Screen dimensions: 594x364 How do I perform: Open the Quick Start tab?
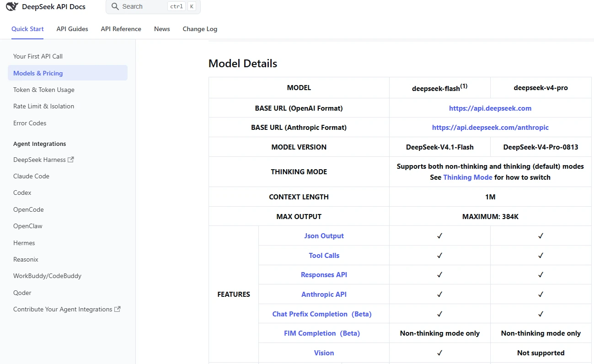(x=27, y=29)
